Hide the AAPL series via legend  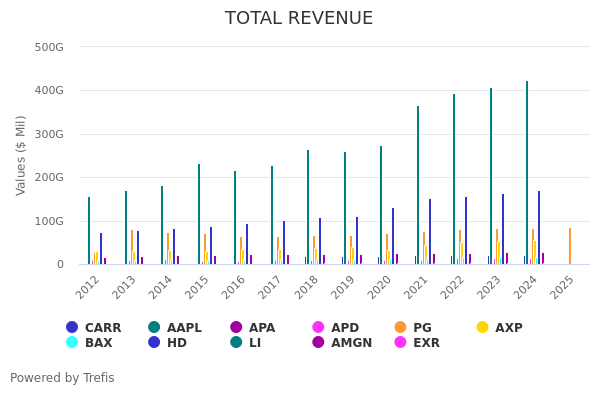coord(174,328)
